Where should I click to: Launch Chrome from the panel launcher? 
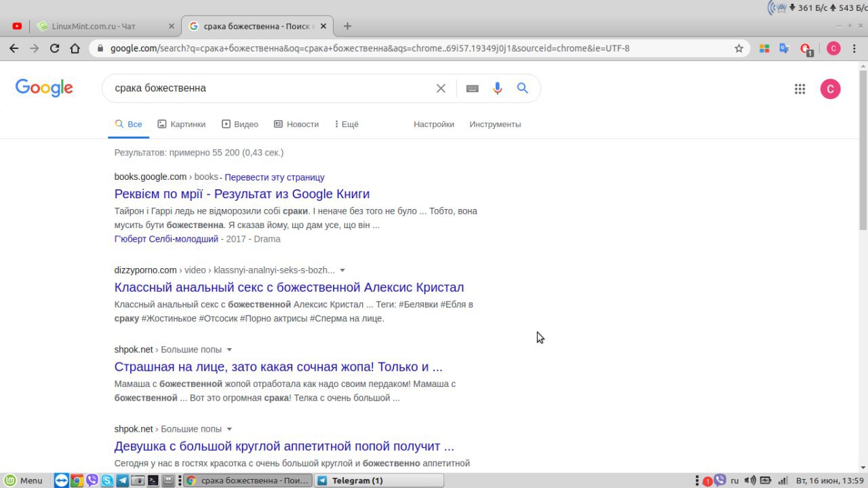[x=77, y=481]
